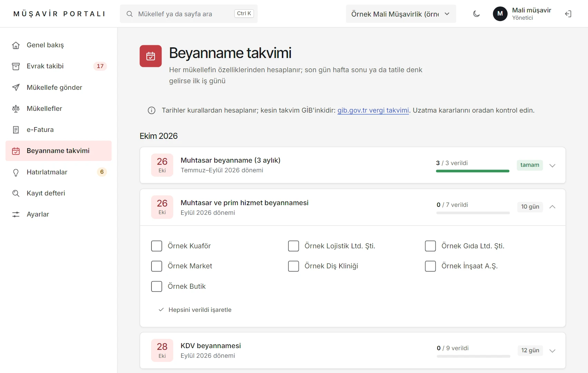Mark Örnek Butik checkbox
588x373 pixels.
coord(157,286)
